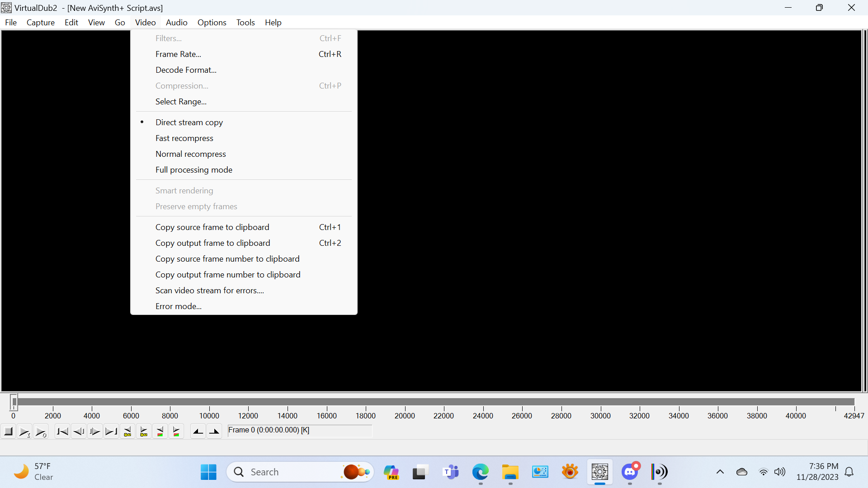Image resolution: width=868 pixels, height=488 pixels.
Task: Show hidden icons in the system tray
Action: (x=720, y=472)
